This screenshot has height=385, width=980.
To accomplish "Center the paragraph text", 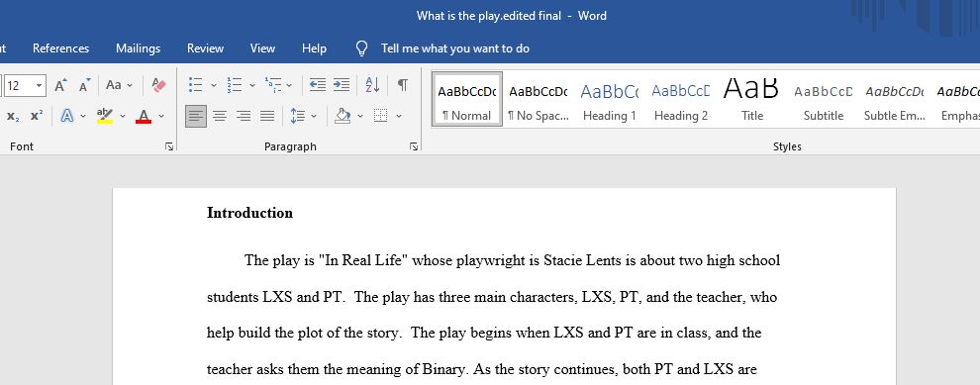I will click(220, 116).
